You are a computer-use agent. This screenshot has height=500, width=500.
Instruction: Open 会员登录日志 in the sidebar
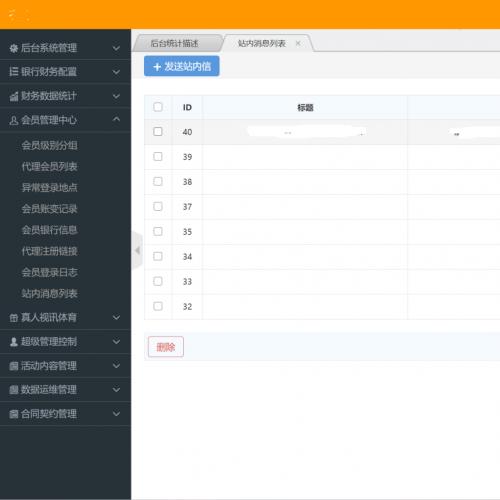pos(49,272)
